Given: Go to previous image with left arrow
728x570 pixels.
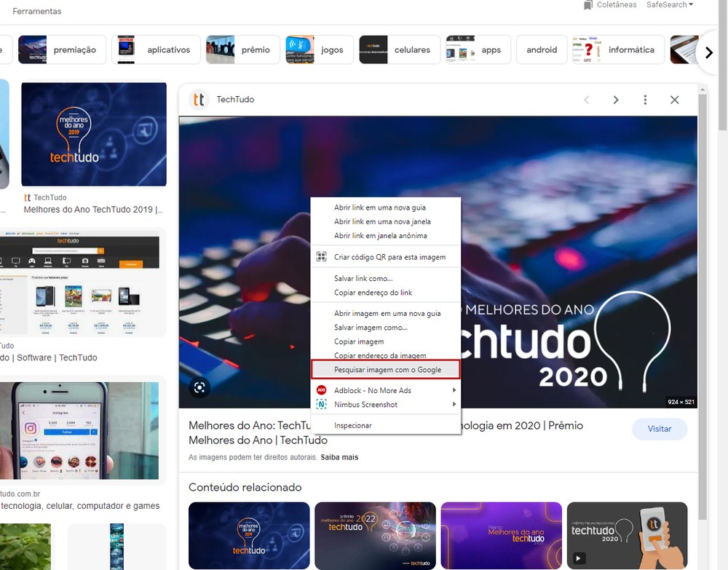Looking at the screenshot, I should pyautogui.click(x=587, y=100).
